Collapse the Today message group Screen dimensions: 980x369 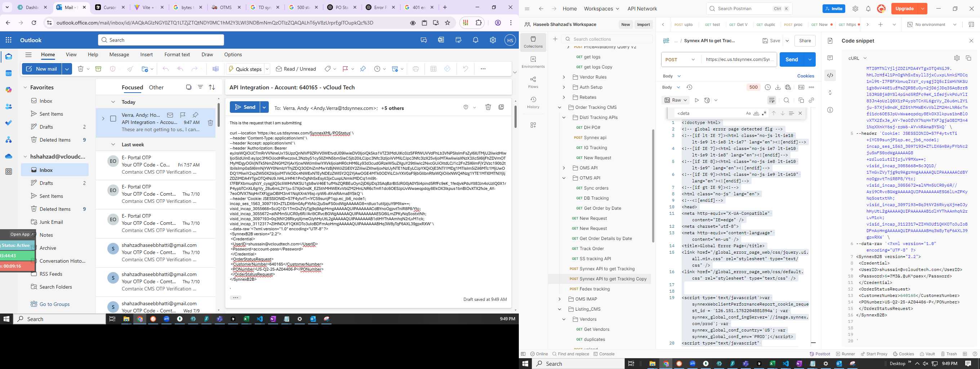pyautogui.click(x=113, y=102)
